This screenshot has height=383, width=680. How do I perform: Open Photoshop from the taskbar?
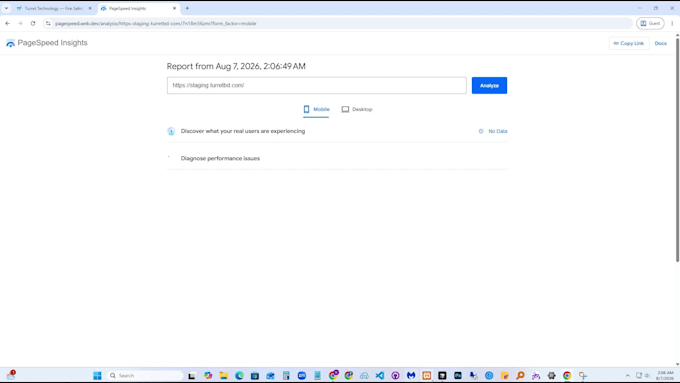pos(458,376)
